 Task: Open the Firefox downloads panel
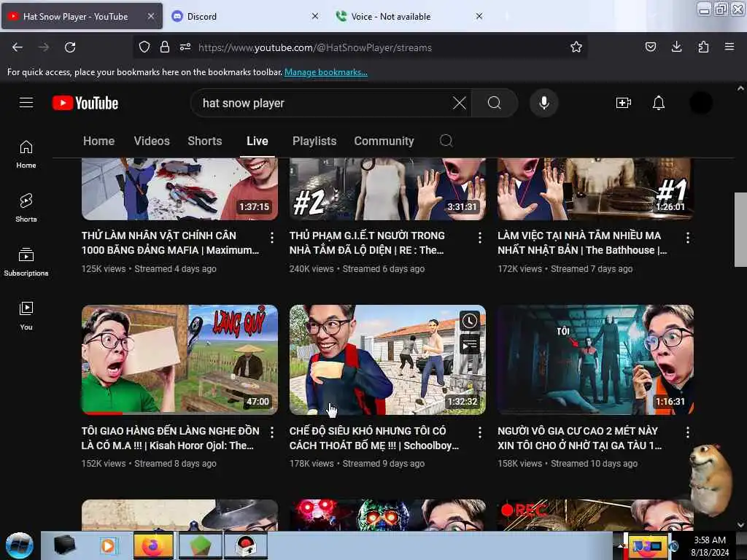point(676,47)
